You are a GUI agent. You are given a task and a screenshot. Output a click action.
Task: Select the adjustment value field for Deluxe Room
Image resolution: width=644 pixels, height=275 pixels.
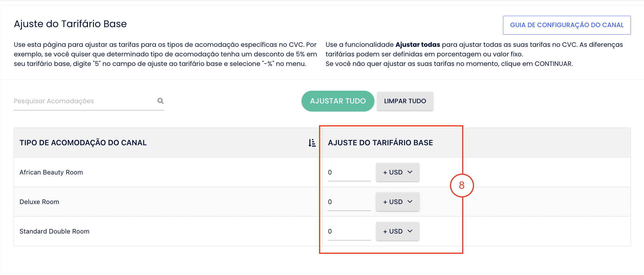(349, 202)
